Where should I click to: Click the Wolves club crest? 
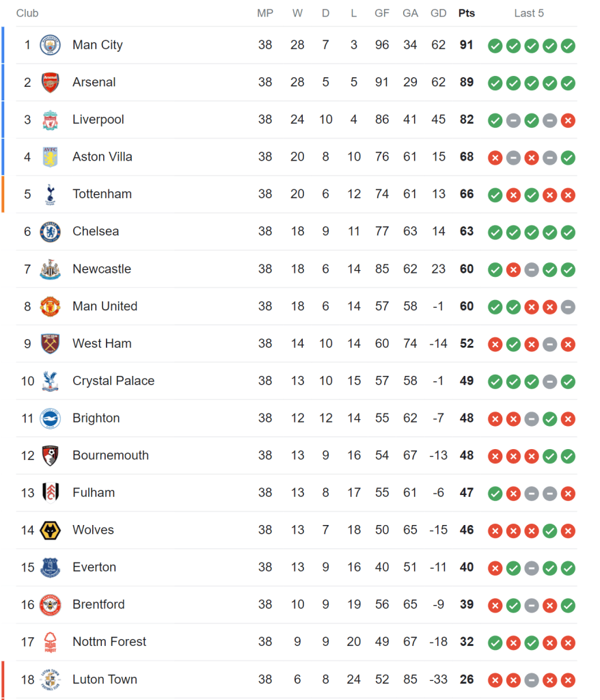[x=50, y=530]
